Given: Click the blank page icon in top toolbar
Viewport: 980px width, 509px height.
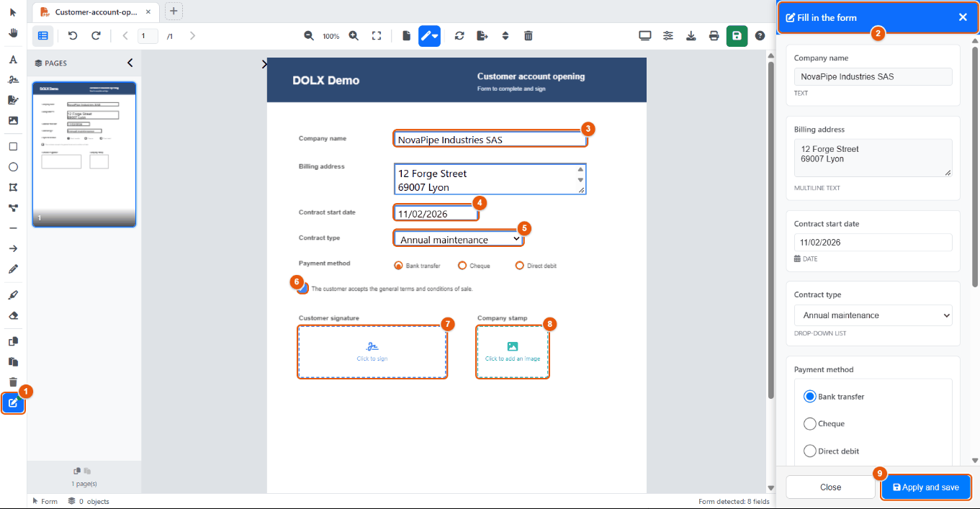Looking at the screenshot, I should tap(406, 36).
